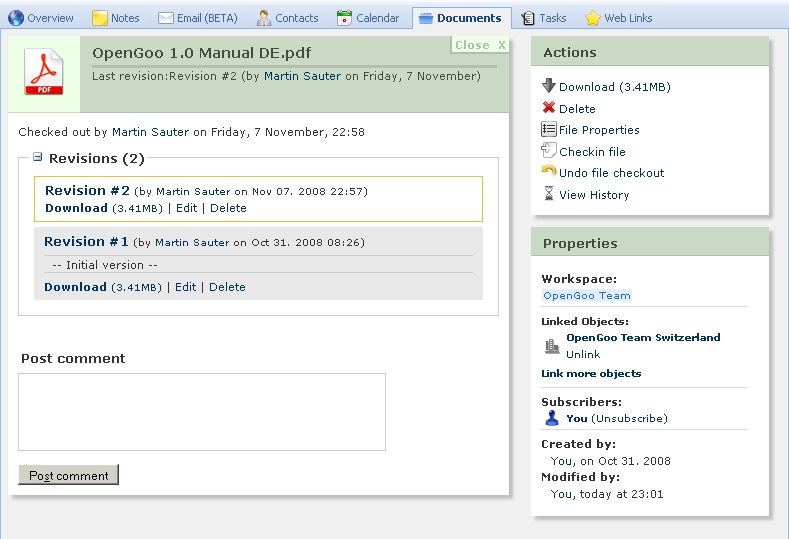
Task: Click the PDF file type icon
Action: pyautogui.click(x=43, y=72)
